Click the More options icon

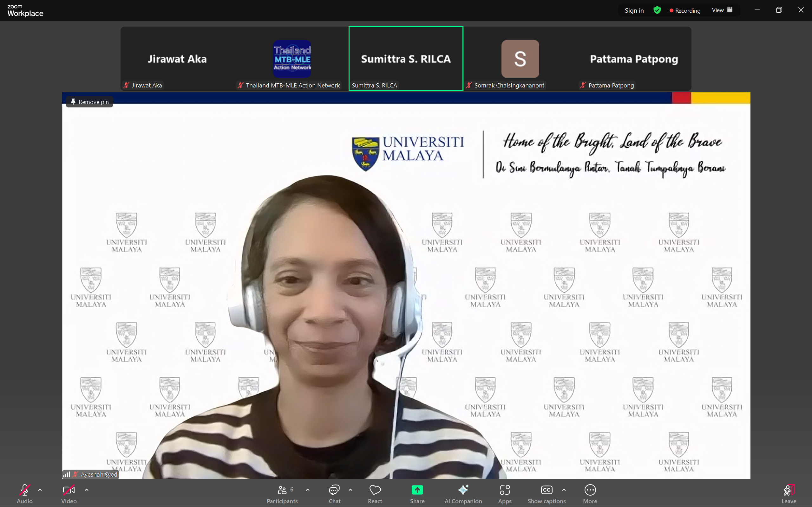tap(590, 490)
